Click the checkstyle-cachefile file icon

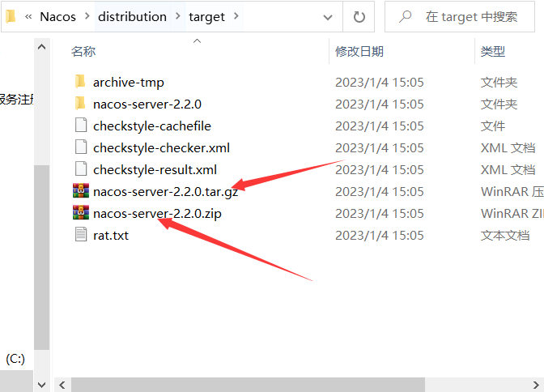[x=81, y=126]
